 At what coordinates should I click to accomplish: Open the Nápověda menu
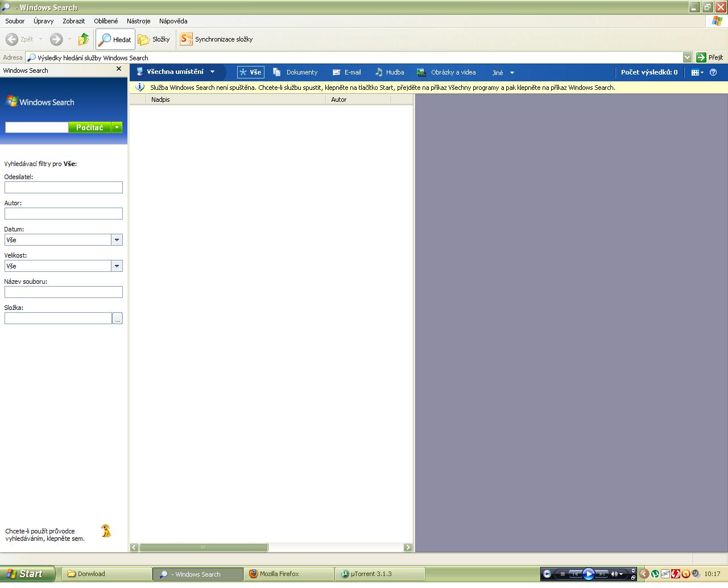tap(173, 21)
